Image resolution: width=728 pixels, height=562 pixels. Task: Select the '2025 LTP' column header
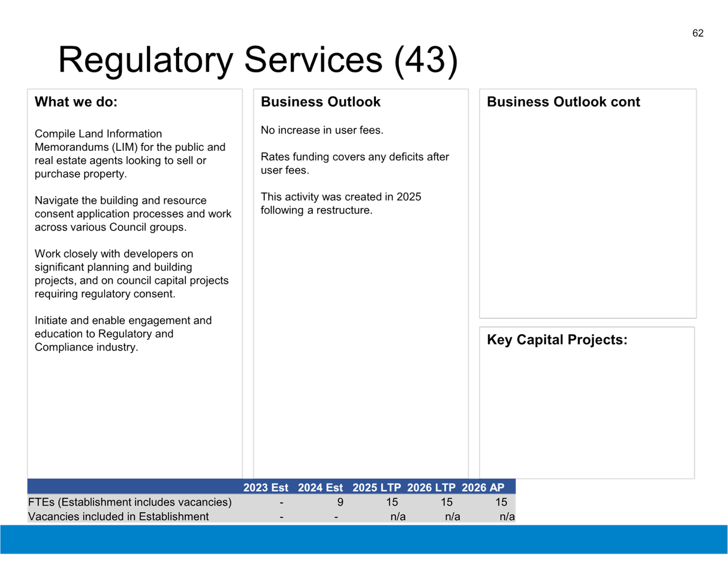(x=376, y=488)
